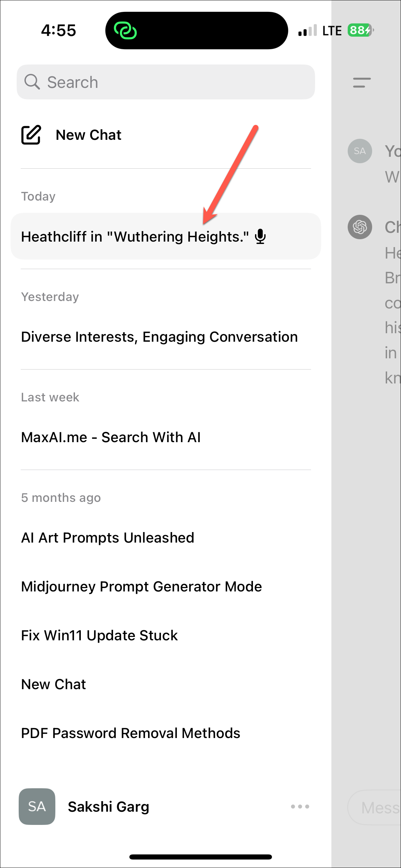Open the three-dots account options menu
Viewport: 401px width, 868px height.
point(300,807)
